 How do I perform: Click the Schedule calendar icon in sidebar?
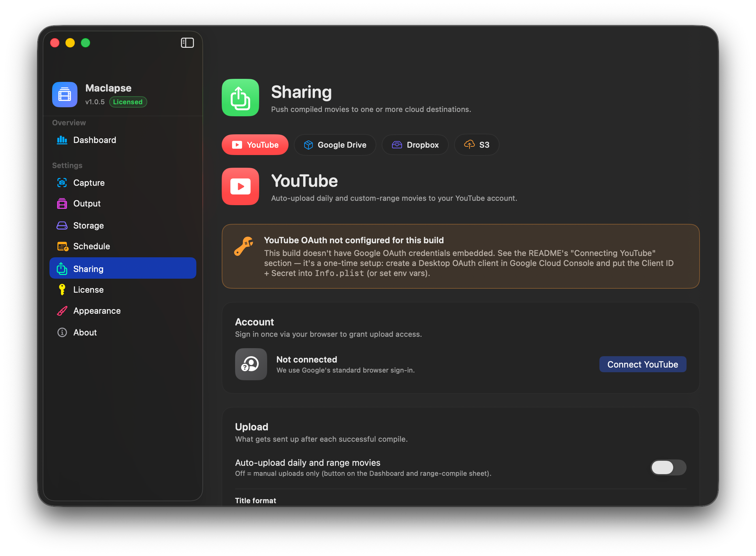point(62,246)
